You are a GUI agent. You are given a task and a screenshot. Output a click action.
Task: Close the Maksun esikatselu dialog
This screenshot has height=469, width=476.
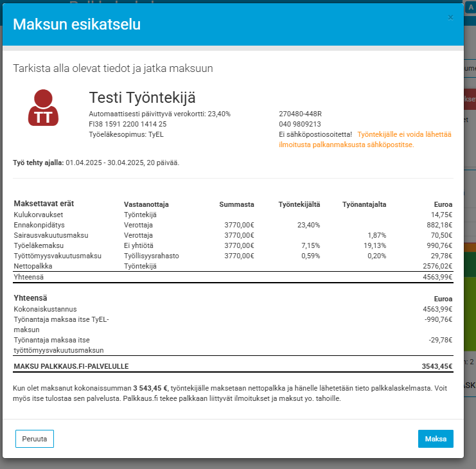(450, 17)
